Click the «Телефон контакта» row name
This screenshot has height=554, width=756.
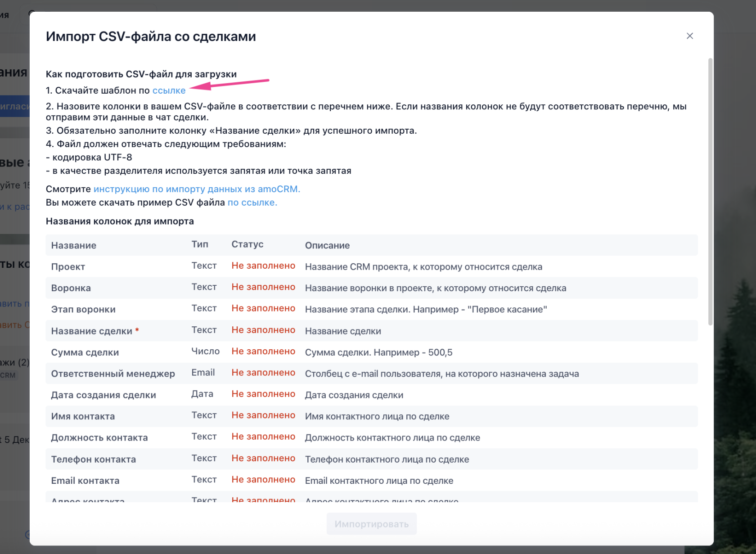click(93, 459)
